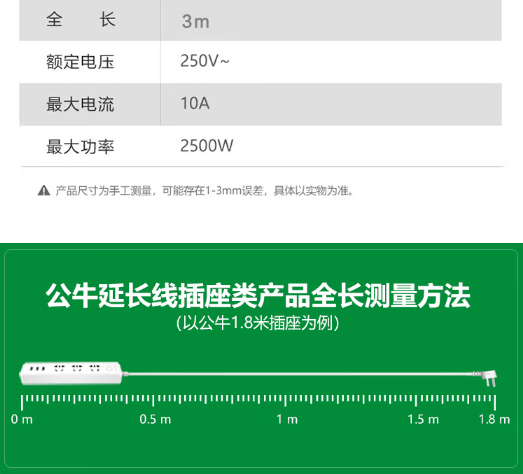Image resolution: width=523 pixels, height=474 pixels.
Task: Click the 2500W value
Action: [x=207, y=146]
